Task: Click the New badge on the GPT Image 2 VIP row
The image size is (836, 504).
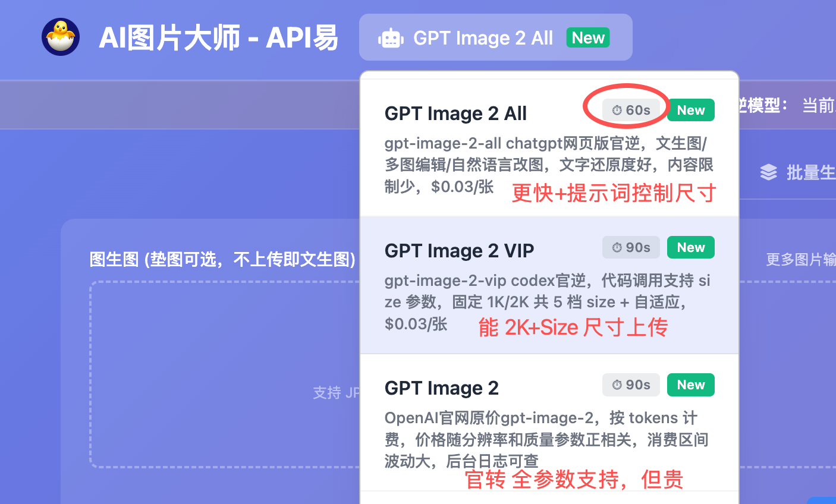Action: pyautogui.click(x=690, y=247)
